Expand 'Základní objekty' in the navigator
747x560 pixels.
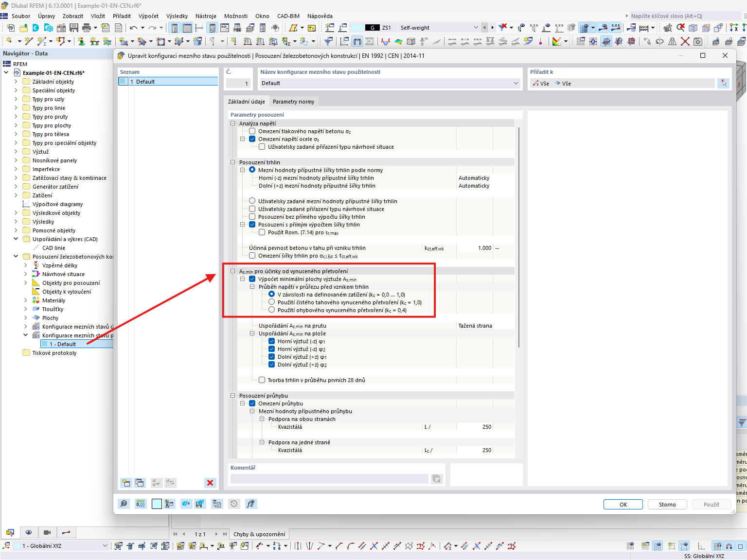(x=16, y=82)
